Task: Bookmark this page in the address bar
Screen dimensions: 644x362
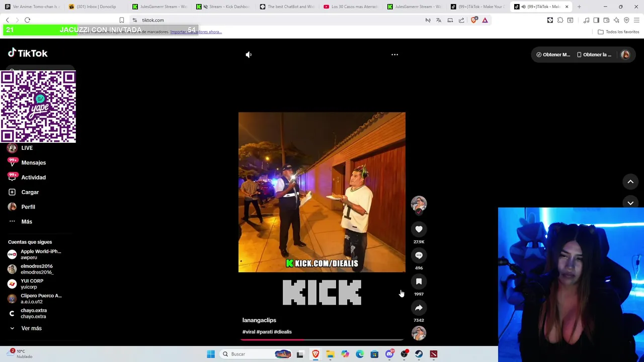Action: 121,20
